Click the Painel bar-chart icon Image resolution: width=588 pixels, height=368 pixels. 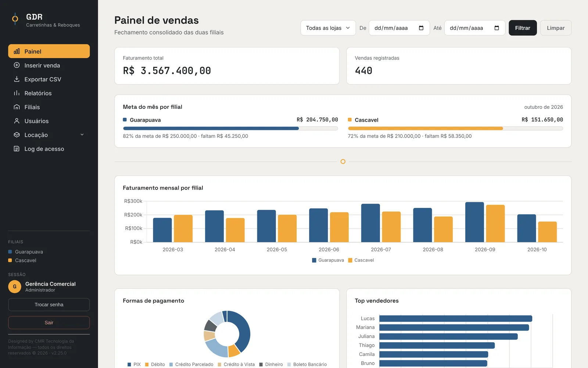click(x=17, y=52)
